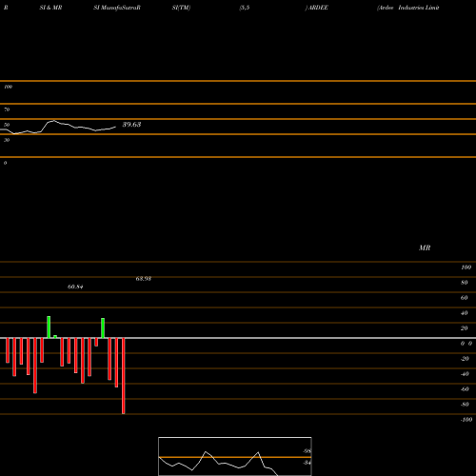476x476 pixels.
Task: Click the RSI value label 39.63
Action: point(131,125)
